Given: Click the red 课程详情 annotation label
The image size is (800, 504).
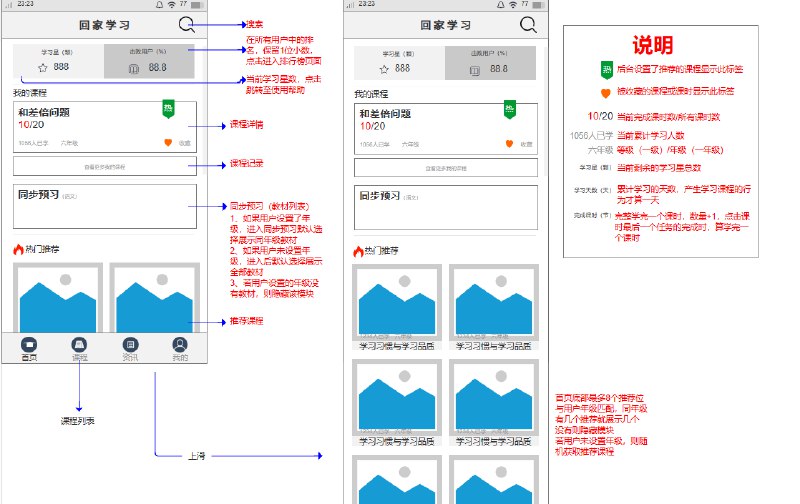Looking at the screenshot, I should [246, 124].
